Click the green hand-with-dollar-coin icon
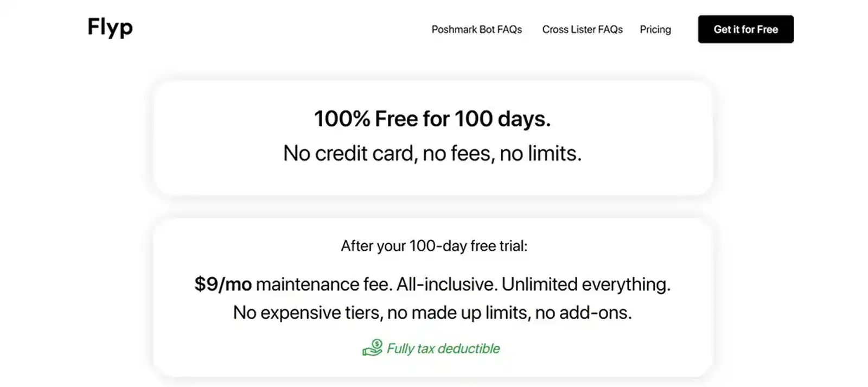Image resolution: width=868 pixels, height=387 pixels. (x=372, y=349)
